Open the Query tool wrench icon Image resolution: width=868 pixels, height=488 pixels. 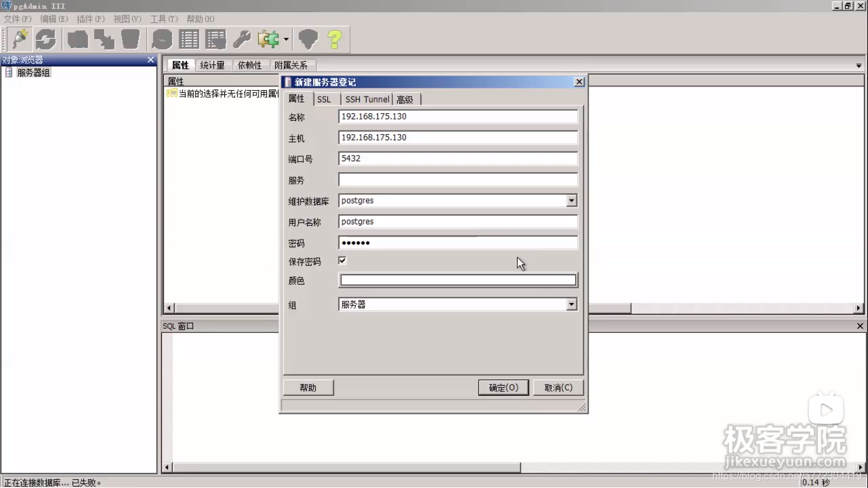(x=241, y=39)
